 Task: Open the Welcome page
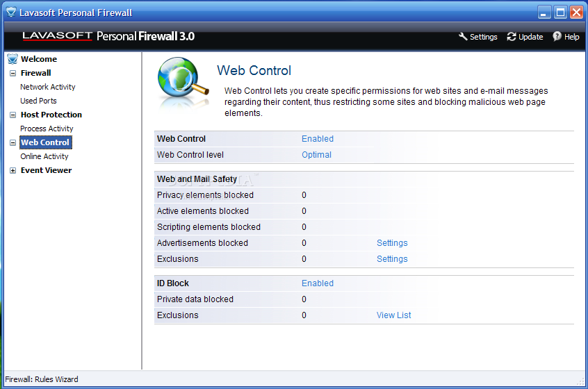click(x=39, y=59)
